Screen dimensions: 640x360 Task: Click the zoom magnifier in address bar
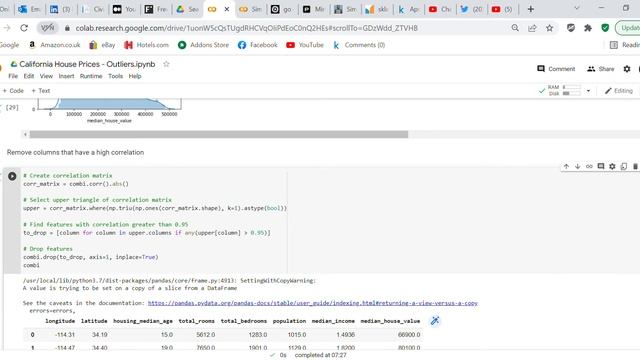(x=515, y=28)
